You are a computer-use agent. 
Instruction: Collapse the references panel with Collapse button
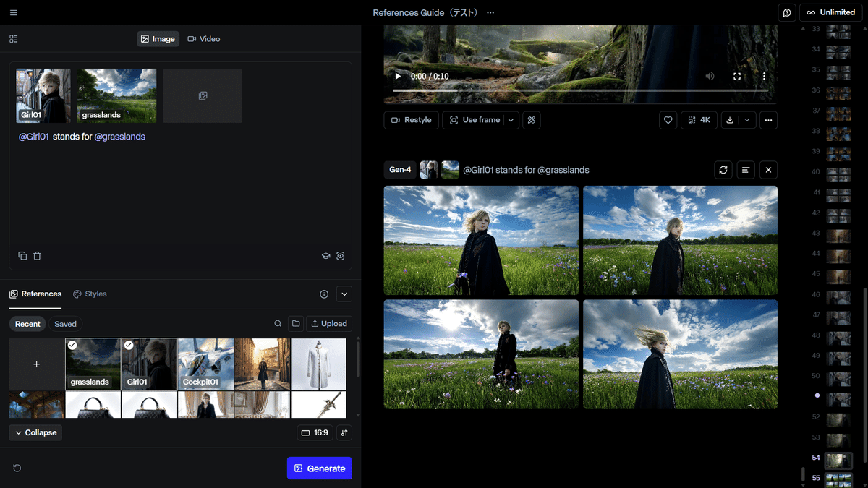36,432
